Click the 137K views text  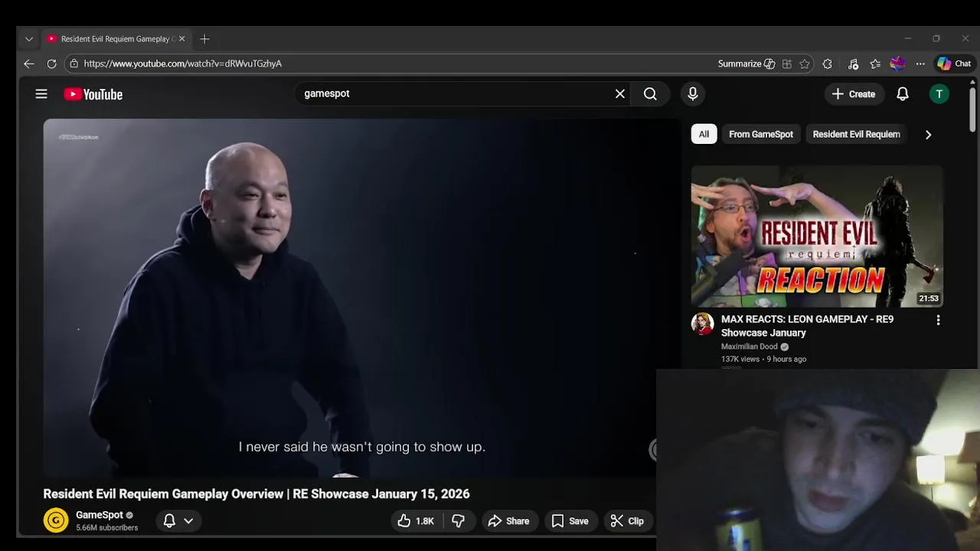pyautogui.click(x=740, y=359)
